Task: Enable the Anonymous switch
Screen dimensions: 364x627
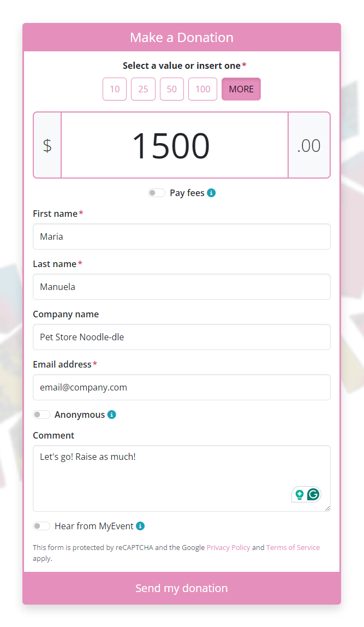Action: pos(41,415)
